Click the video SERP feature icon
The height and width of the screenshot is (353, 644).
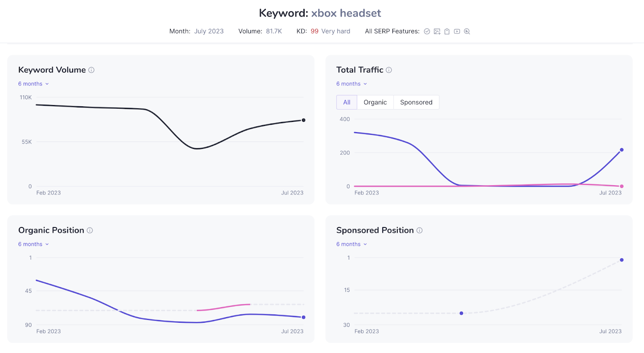[457, 31]
